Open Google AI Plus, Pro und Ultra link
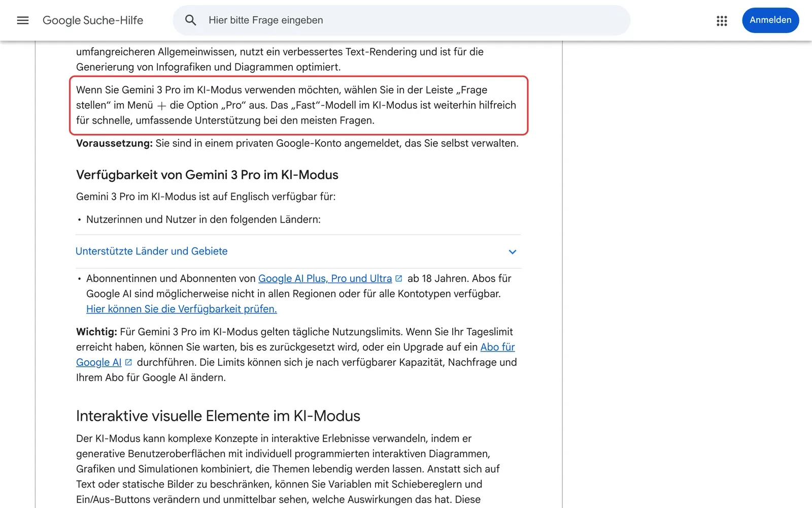The height and width of the screenshot is (508, 812). tap(325, 278)
